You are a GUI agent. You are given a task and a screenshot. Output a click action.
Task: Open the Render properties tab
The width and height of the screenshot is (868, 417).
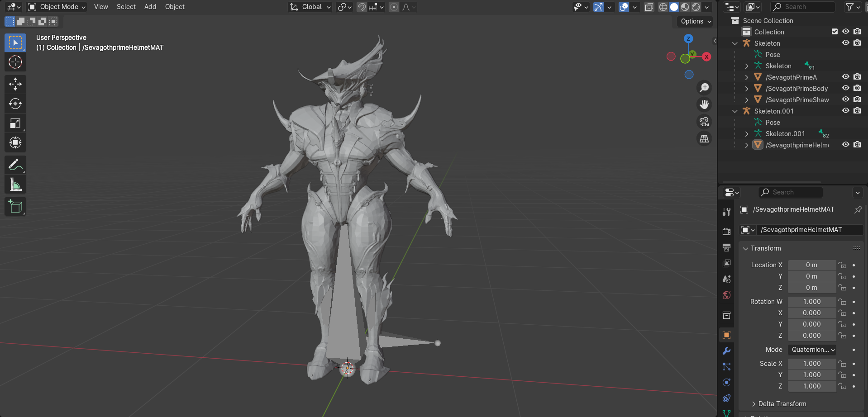(x=726, y=232)
